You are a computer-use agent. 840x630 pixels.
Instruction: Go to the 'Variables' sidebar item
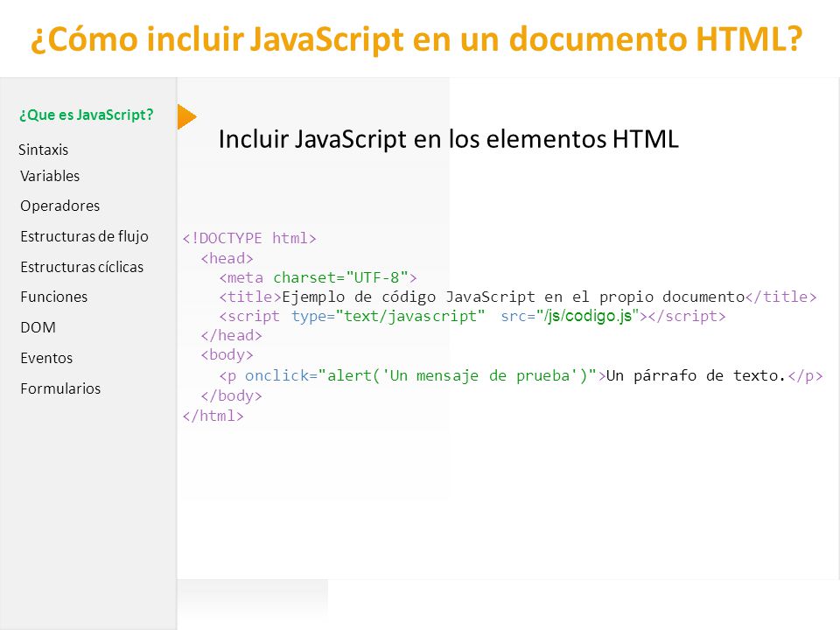pos(50,176)
